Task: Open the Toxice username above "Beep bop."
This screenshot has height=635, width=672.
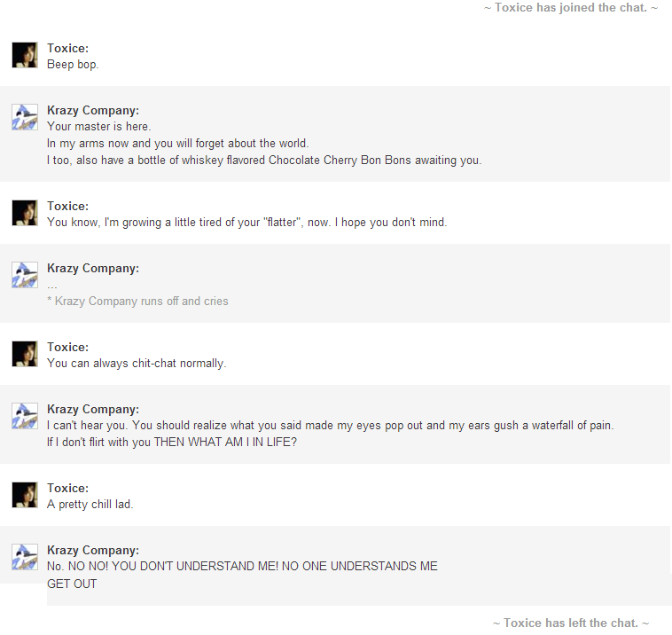Action: coord(67,48)
